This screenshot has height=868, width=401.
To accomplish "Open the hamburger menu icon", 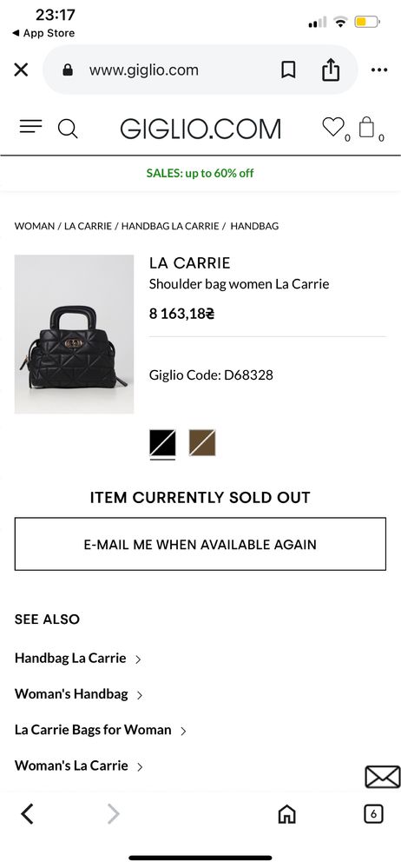I will click(30, 127).
